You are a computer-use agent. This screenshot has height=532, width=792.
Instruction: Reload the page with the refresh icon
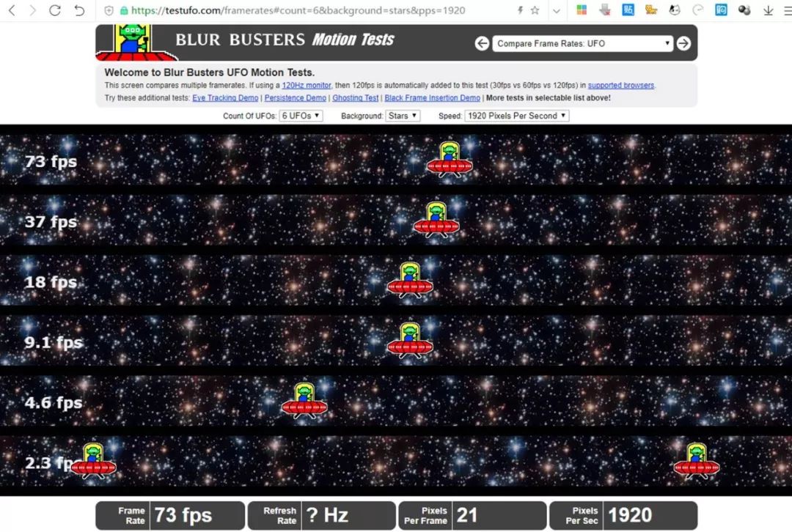[54, 10]
